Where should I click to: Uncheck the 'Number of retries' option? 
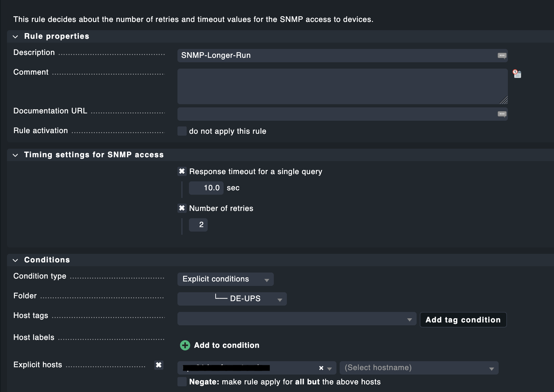pyautogui.click(x=182, y=208)
